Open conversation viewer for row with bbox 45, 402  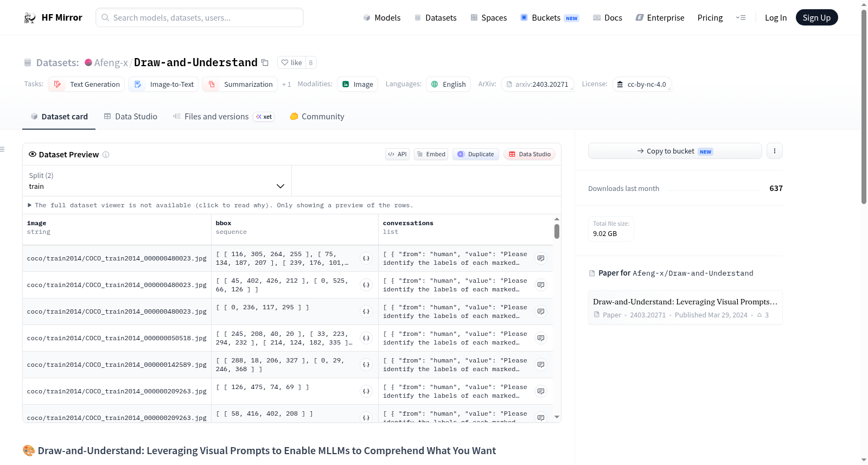point(541,285)
